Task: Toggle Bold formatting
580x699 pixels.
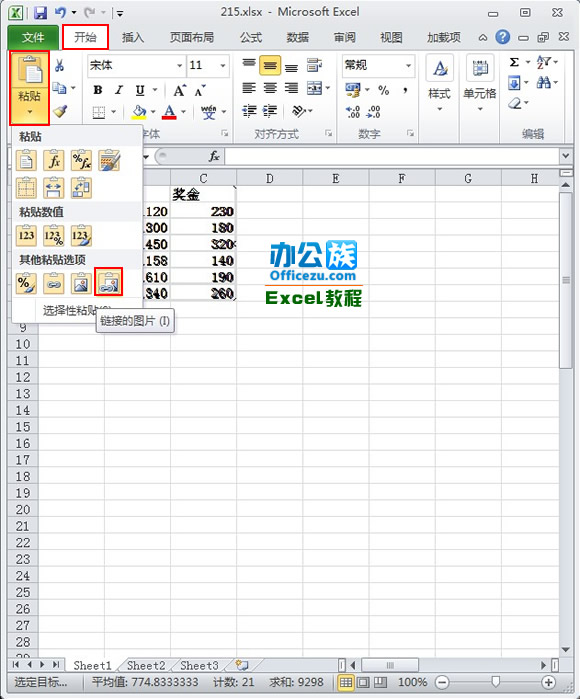Action: [98, 90]
